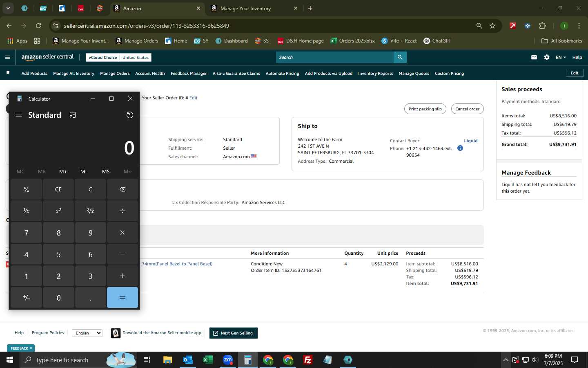Image resolution: width=588 pixels, height=368 pixels.
Task: Click Calculator reciprocal 1/x key
Action: click(27, 211)
